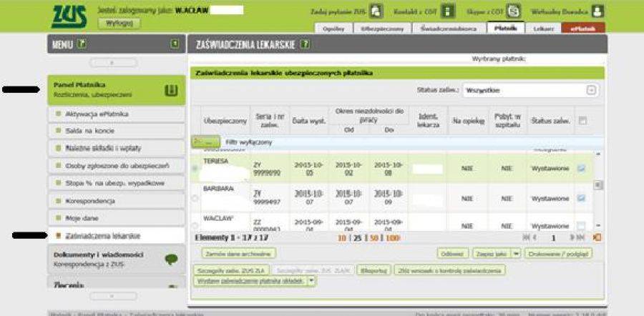Open Zaświadczenia lekarskie menu item
The height and width of the screenshot is (316, 644).
116,236
